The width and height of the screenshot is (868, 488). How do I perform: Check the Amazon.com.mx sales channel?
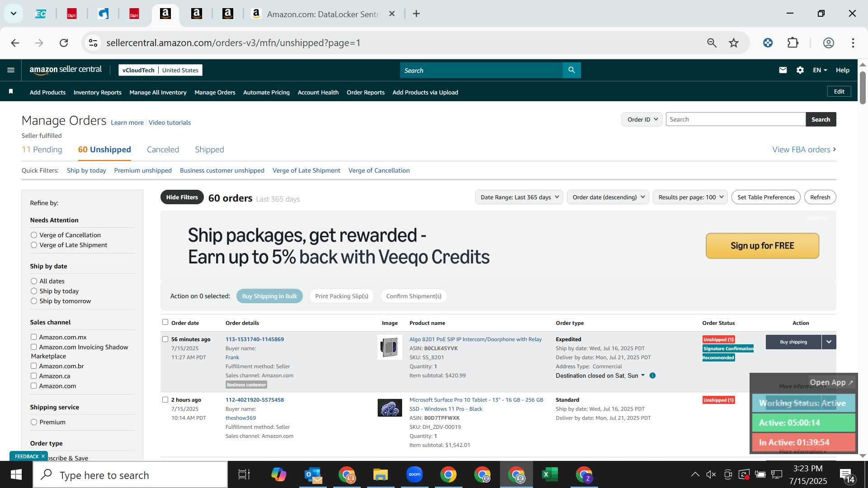point(33,337)
